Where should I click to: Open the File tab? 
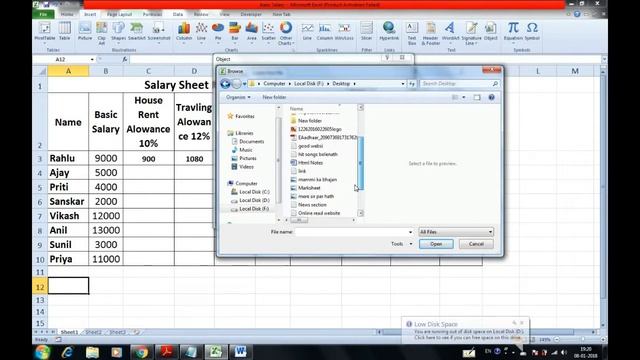[43, 14]
